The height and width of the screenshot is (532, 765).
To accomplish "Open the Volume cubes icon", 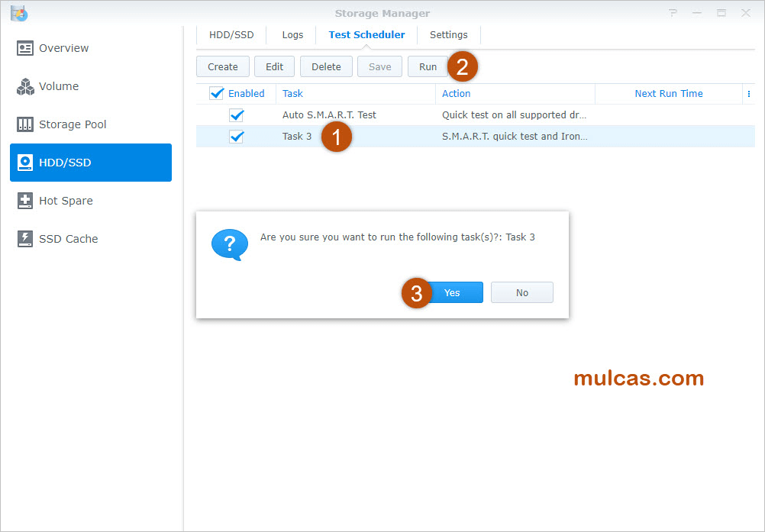I will point(25,86).
